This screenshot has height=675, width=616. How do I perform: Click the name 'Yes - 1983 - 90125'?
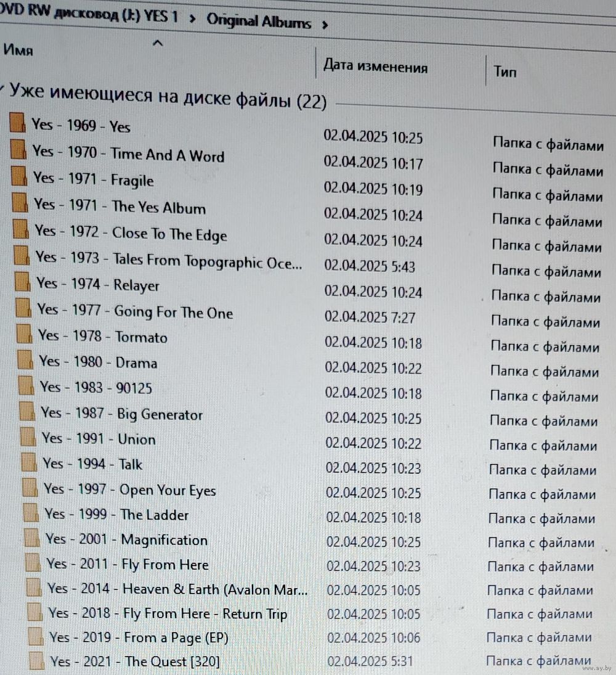coord(96,388)
